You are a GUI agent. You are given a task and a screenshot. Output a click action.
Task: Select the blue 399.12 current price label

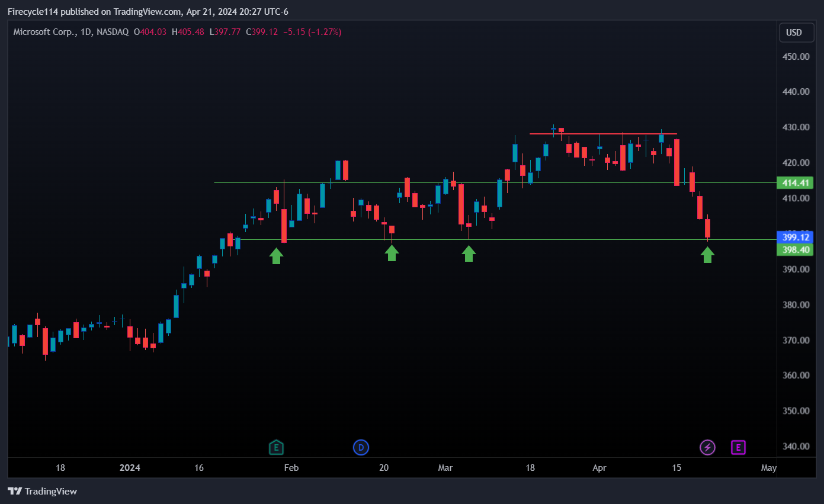pos(794,237)
